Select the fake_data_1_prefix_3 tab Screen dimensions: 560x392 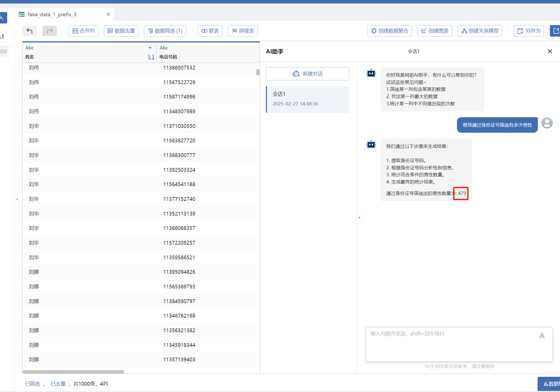[x=52, y=14]
